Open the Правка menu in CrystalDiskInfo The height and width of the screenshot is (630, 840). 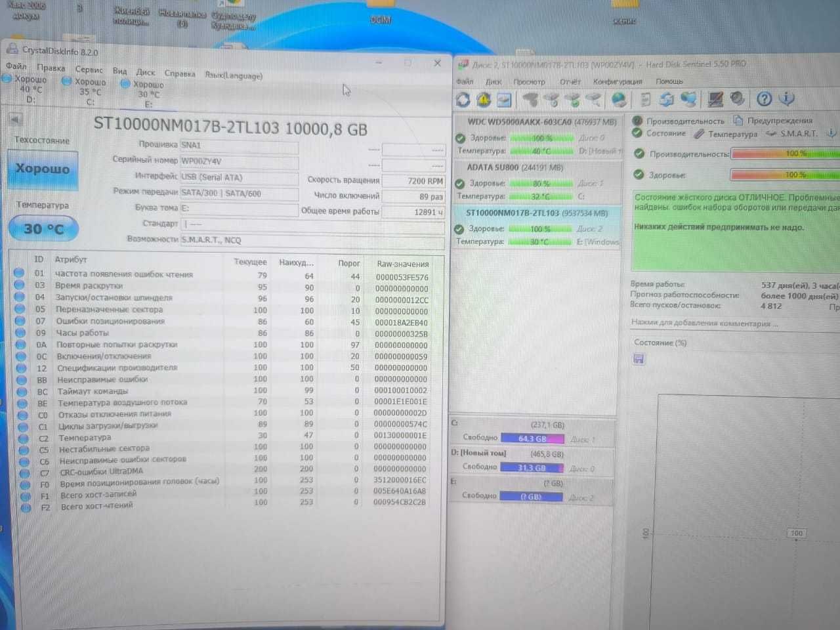pyautogui.click(x=51, y=68)
